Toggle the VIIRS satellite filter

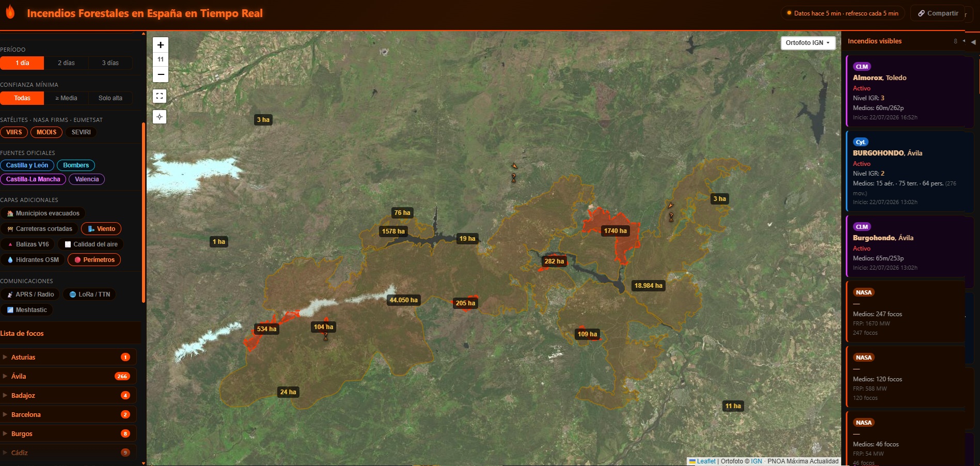(14, 132)
